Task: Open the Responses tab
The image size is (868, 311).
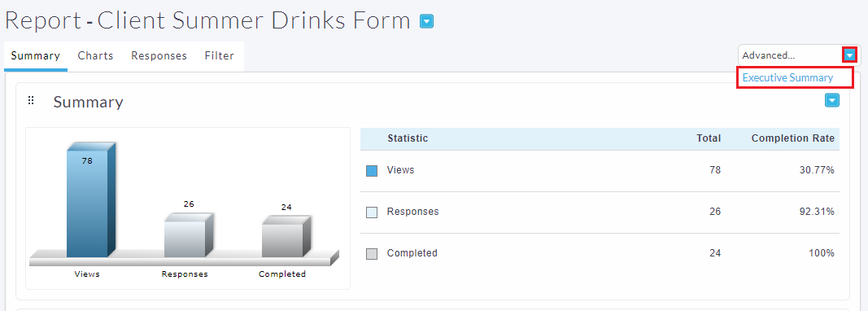Action: (159, 55)
